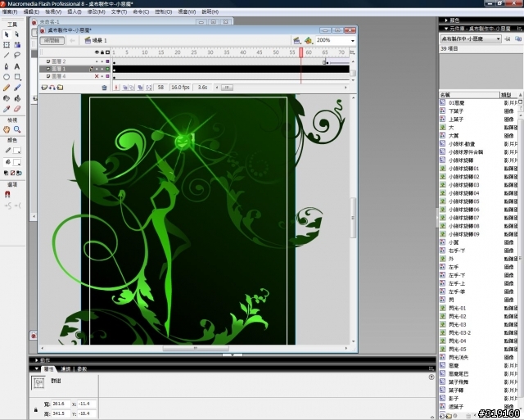The width and height of the screenshot is (524, 420).
Task: Open the Edit menu
Action: tap(31, 11)
